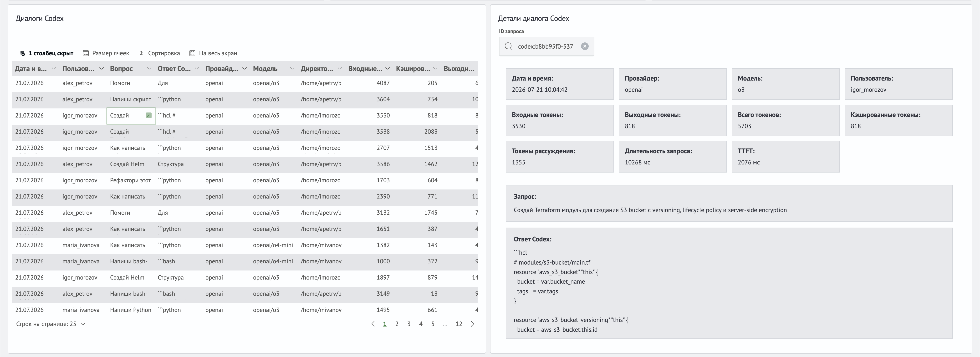Click the "Выходн..." column header
The width and height of the screenshot is (980, 357).
(459, 68)
